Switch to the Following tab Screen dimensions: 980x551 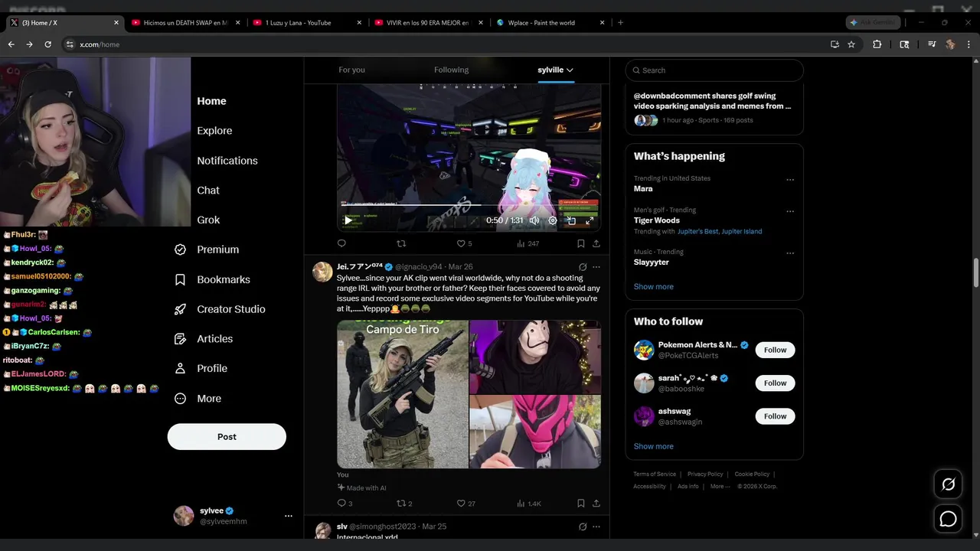click(451, 70)
